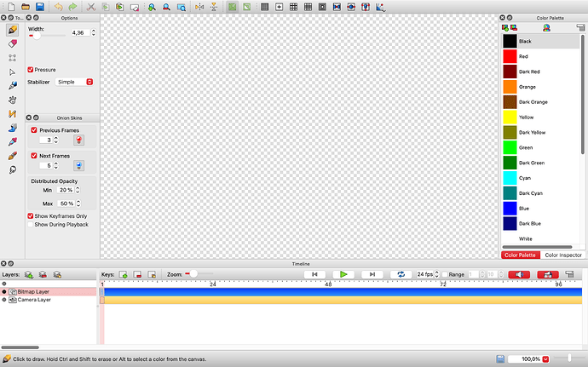Image resolution: width=588 pixels, height=367 pixels.
Task: Pick the Orange color swatch
Action: click(x=510, y=87)
